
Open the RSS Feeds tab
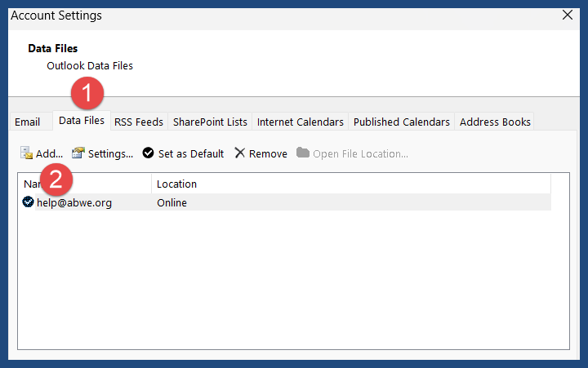click(x=139, y=122)
